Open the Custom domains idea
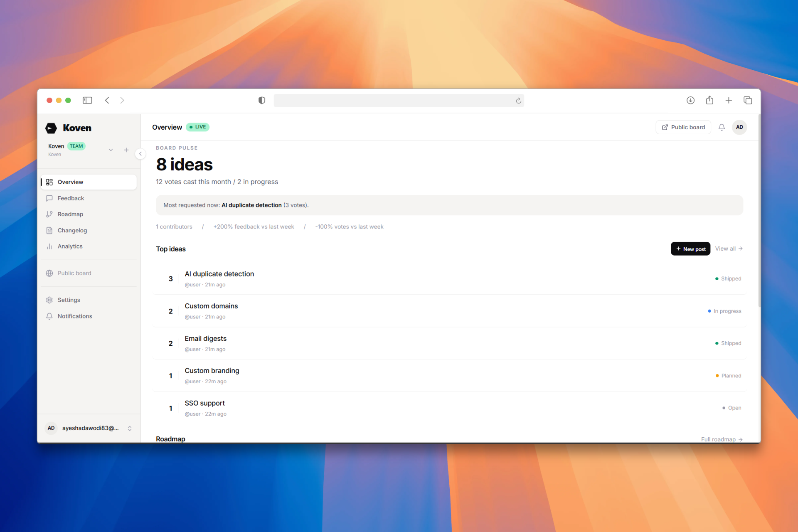Viewport: 798px width, 532px height. (449, 311)
